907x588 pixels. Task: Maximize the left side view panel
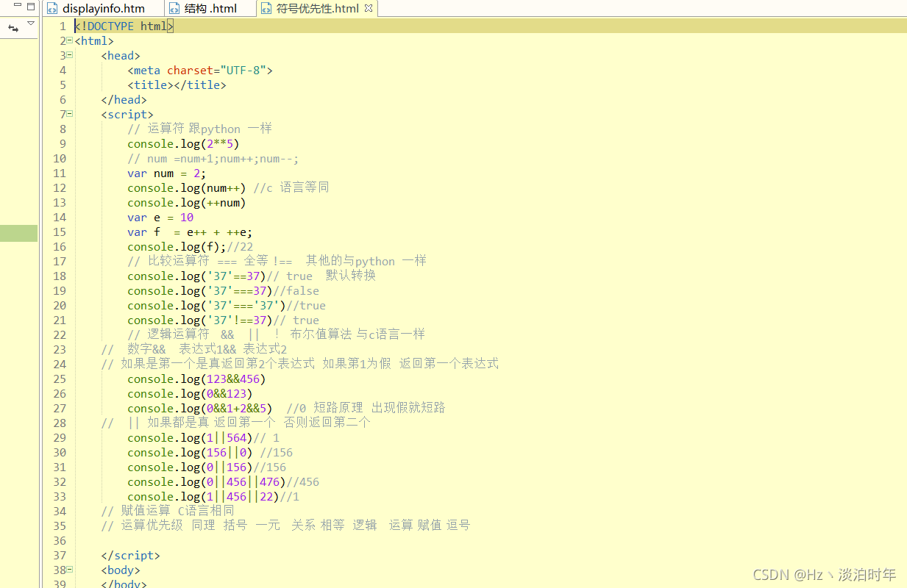[30, 7]
